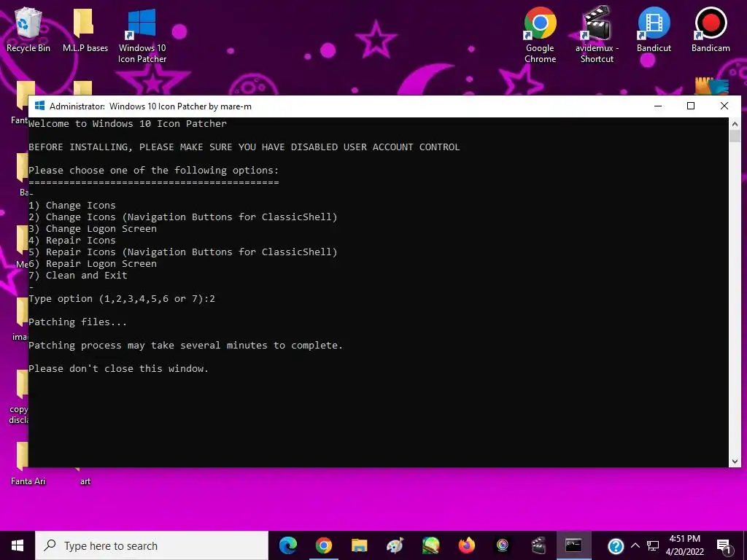The image size is (747, 560).
Task: Click the console scrollbar down arrow
Action: pos(735,461)
